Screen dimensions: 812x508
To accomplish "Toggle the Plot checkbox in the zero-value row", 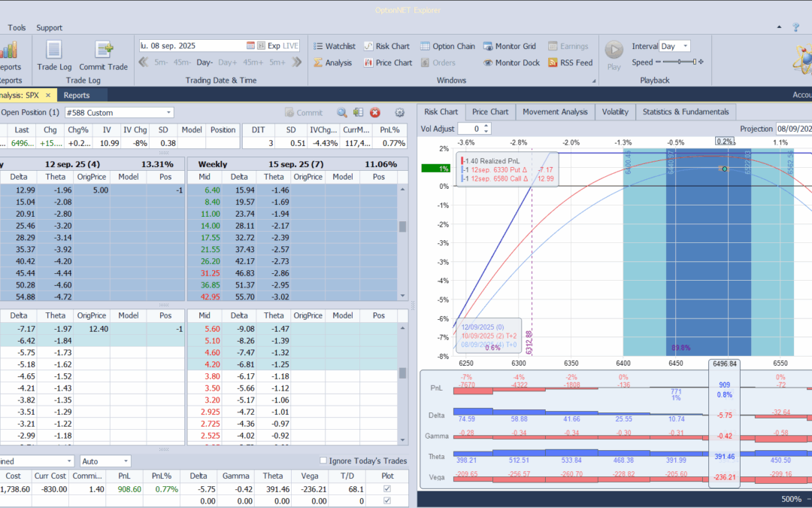I will coord(387,500).
